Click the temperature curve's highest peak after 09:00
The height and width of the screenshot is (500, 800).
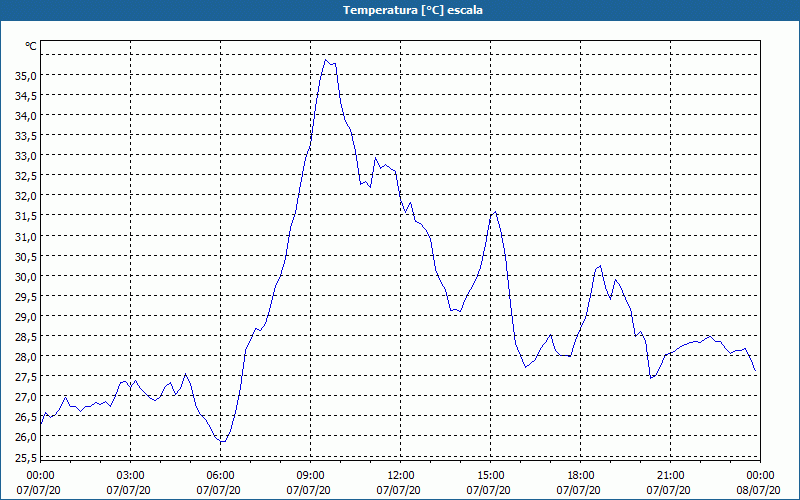tap(326, 60)
